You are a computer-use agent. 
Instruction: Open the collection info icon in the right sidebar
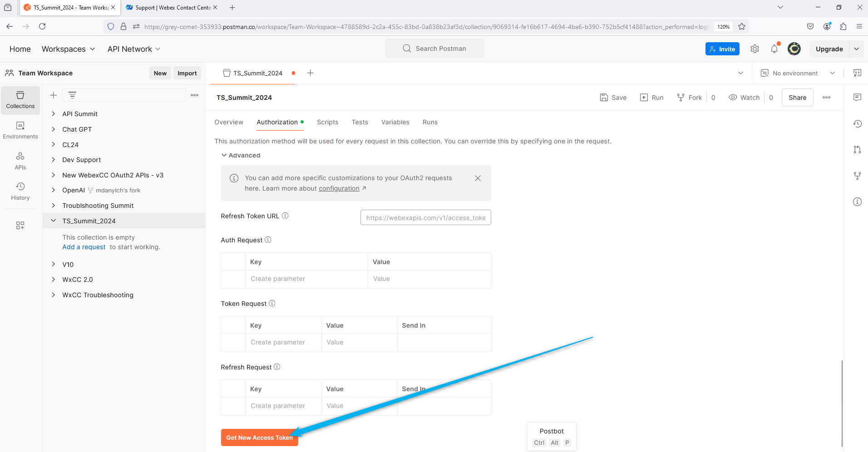coord(857,202)
